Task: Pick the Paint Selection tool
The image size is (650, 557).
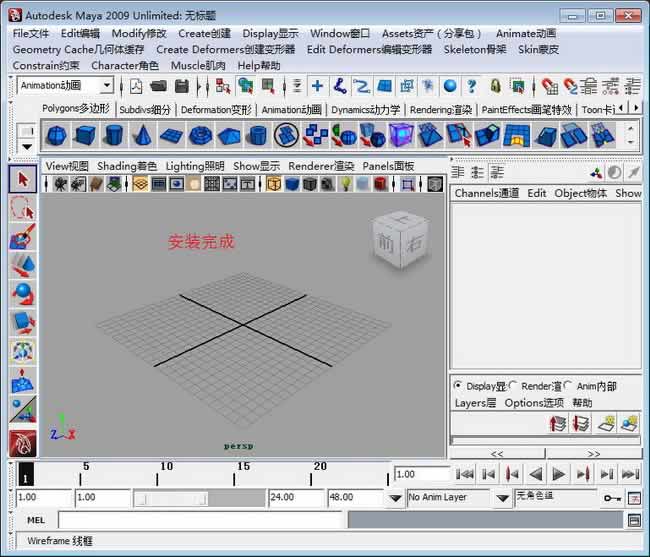Action: click(23, 236)
